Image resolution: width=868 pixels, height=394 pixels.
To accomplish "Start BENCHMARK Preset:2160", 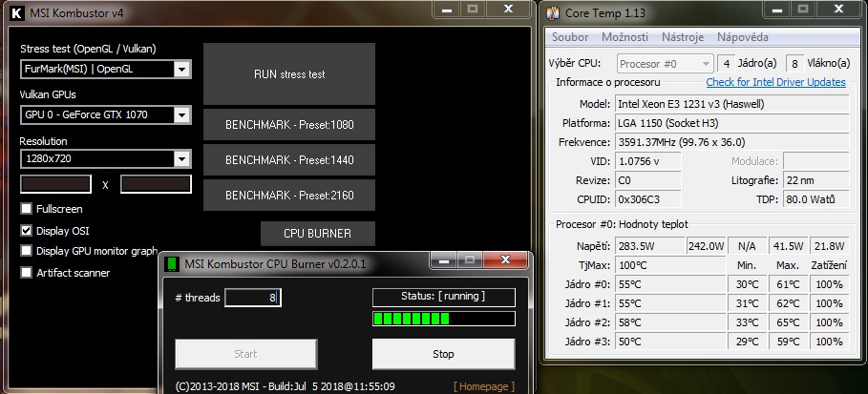I will [289, 195].
